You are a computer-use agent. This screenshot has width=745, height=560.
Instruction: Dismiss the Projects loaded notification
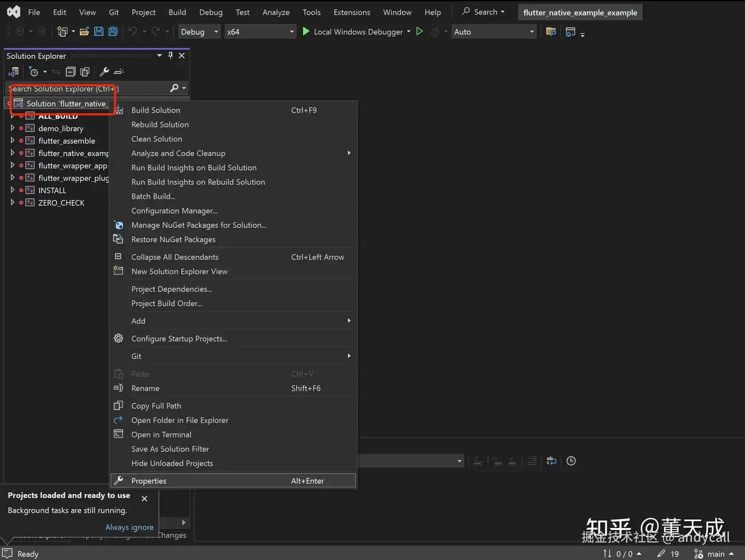point(144,498)
